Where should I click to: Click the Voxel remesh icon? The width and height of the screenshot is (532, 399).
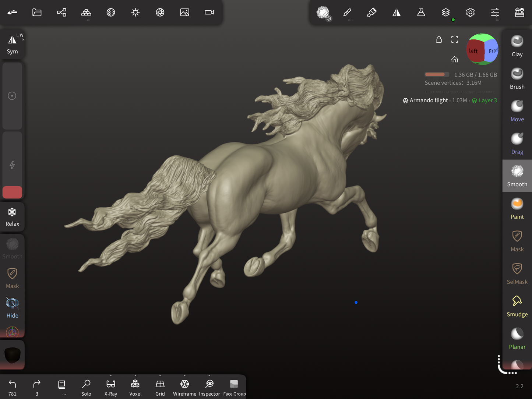[135, 387]
